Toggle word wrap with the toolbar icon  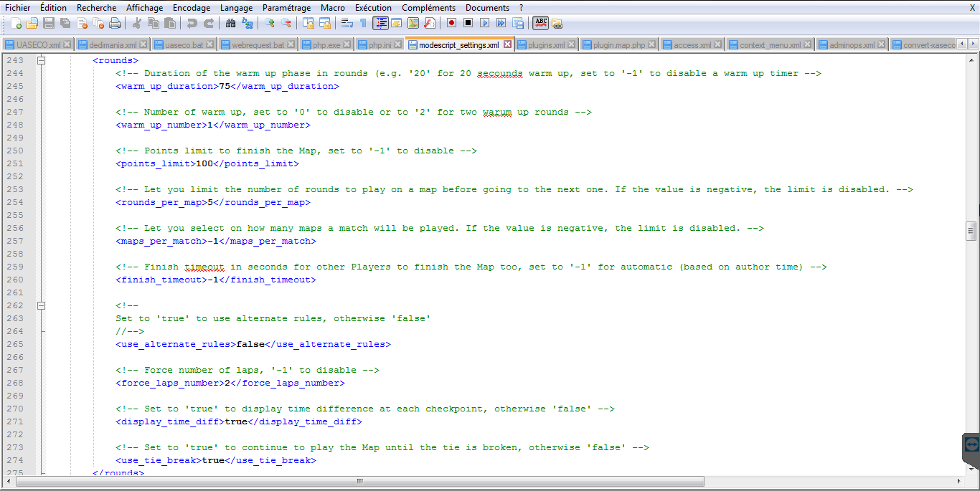coord(347,23)
